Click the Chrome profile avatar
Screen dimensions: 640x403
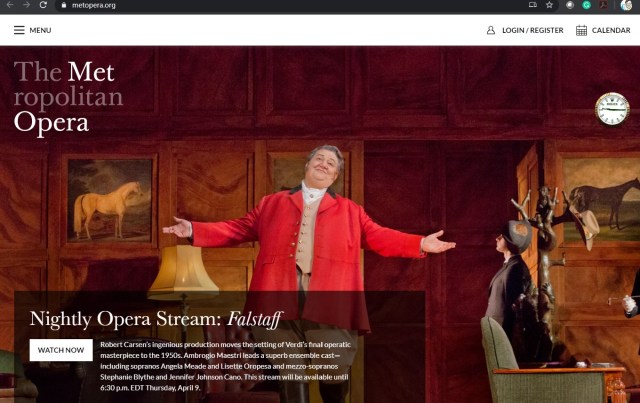point(626,5)
